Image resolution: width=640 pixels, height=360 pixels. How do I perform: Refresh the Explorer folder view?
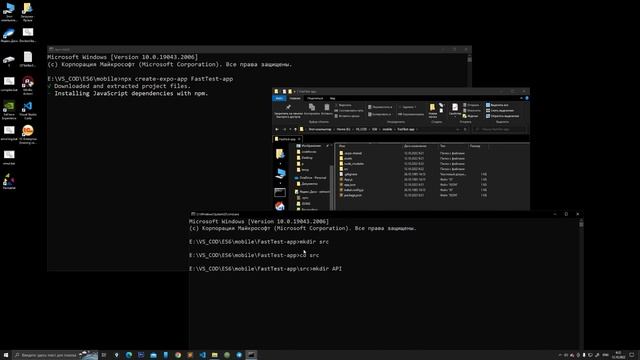coord(465,129)
